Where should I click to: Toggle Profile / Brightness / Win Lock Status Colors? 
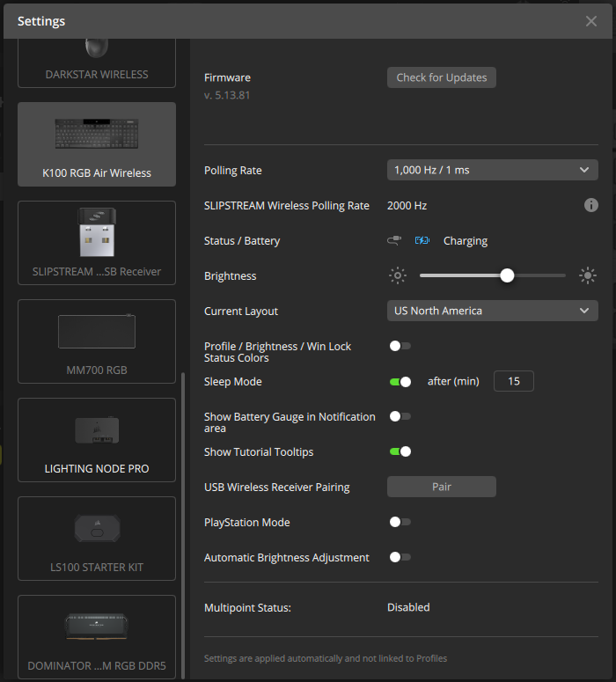(x=400, y=346)
